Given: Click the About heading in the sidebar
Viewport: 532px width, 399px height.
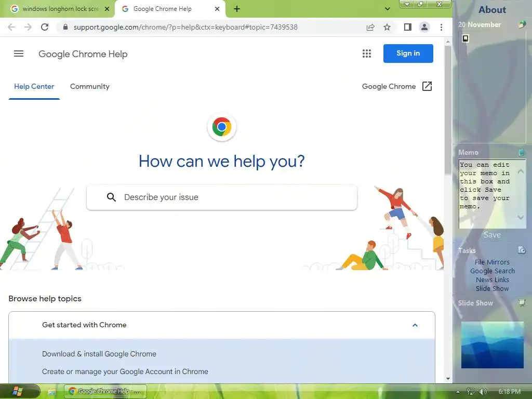Looking at the screenshot, I should tap(493, 10).
